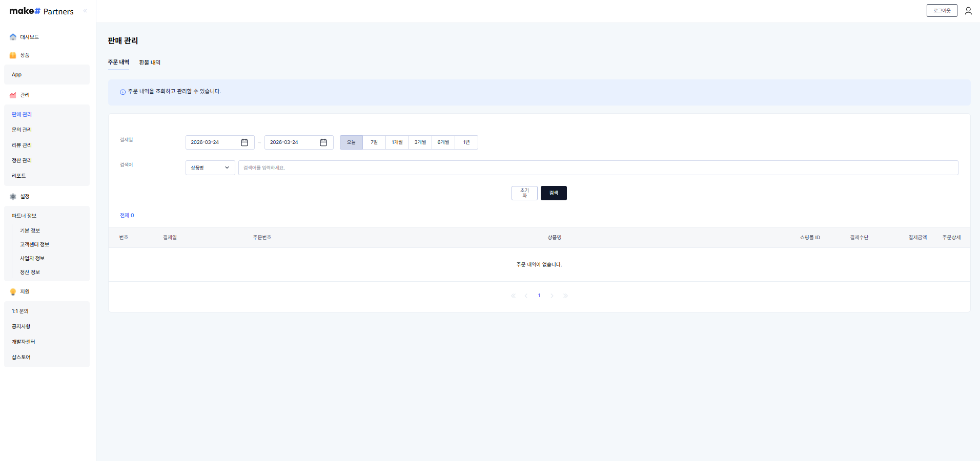
Task: Select the 7일 date range option
Action: point(374,142)
